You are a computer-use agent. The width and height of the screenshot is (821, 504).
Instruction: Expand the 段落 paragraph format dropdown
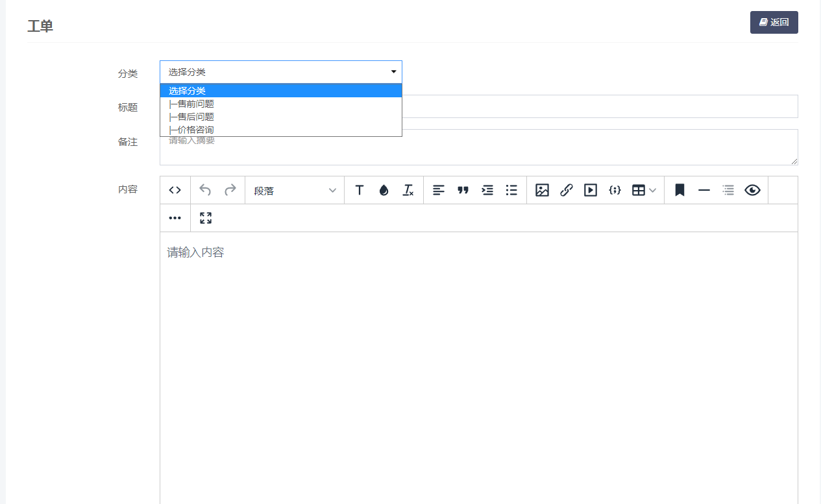coord(295,190)
